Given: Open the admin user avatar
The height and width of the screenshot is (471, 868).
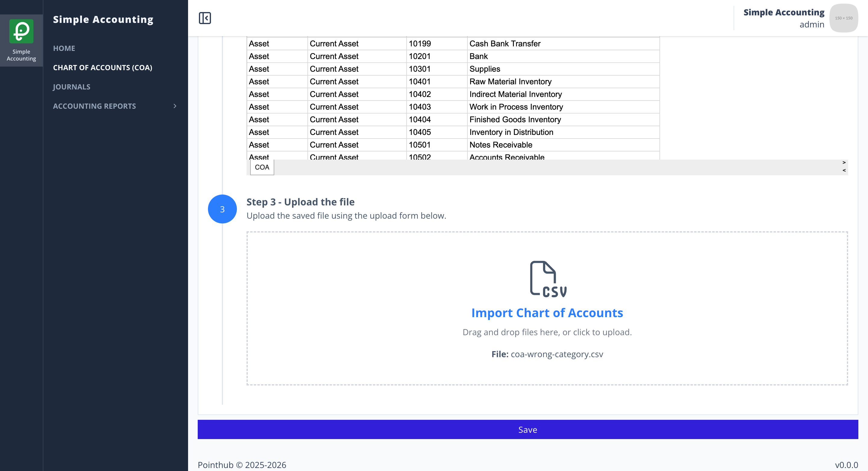Looking at the screenshot, I should 843,18.
